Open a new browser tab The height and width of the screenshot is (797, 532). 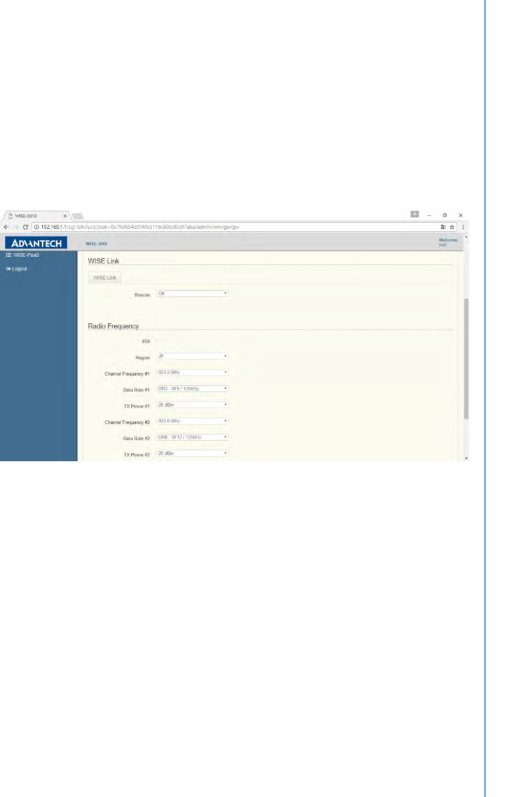pos(78,216)
